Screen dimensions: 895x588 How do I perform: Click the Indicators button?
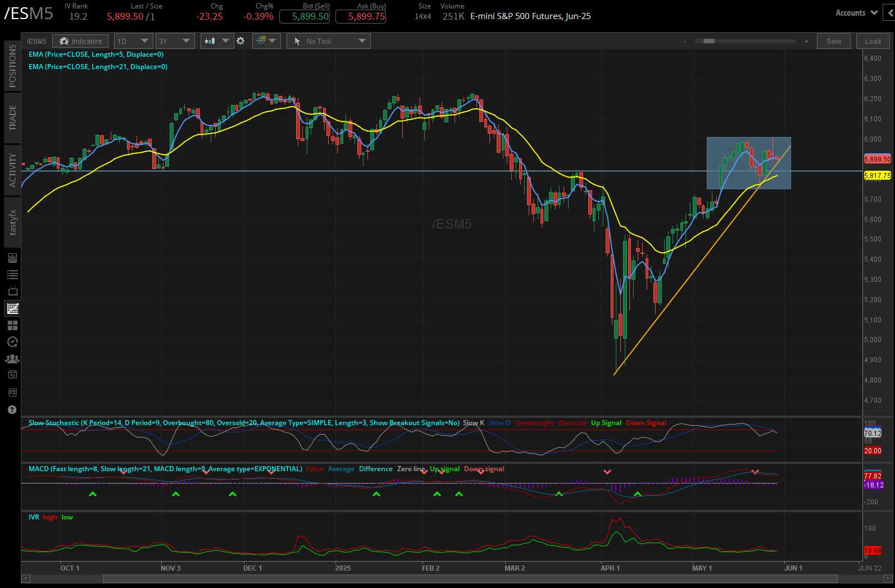point(80,41)
